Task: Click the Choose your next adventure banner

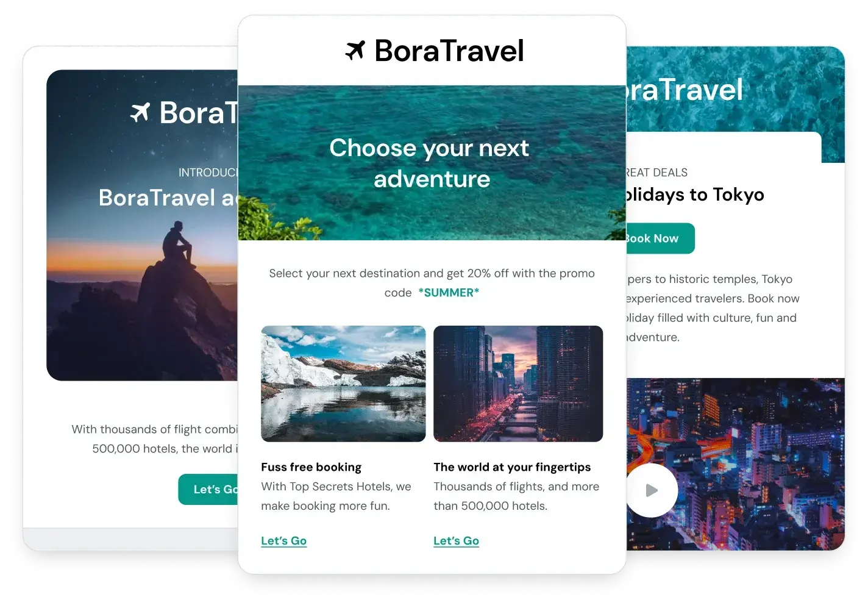Action: pyautogui.click(x=432, y=163)
